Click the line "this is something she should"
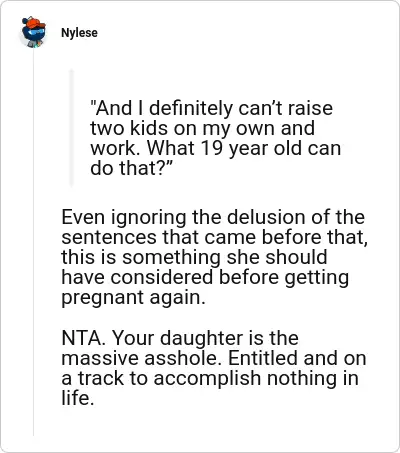This screenshot has width=400, height=453. [x=194, y=257]
